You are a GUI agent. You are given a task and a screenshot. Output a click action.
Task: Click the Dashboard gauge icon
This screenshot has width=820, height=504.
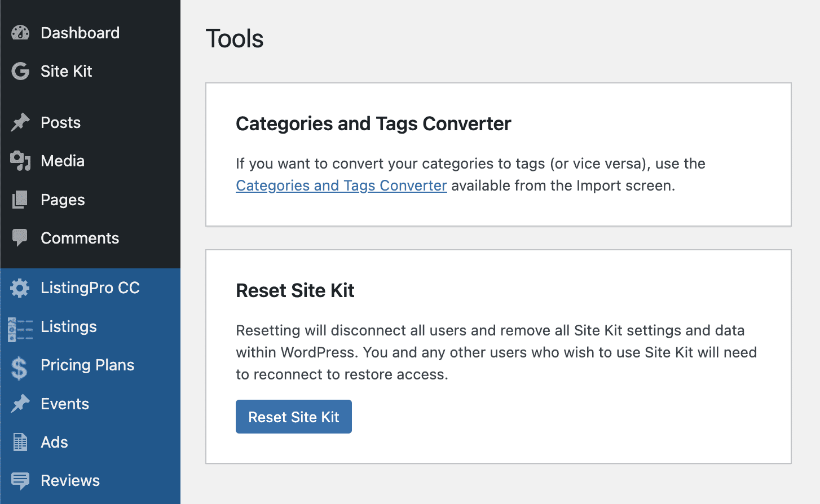[x=20, y=33]
